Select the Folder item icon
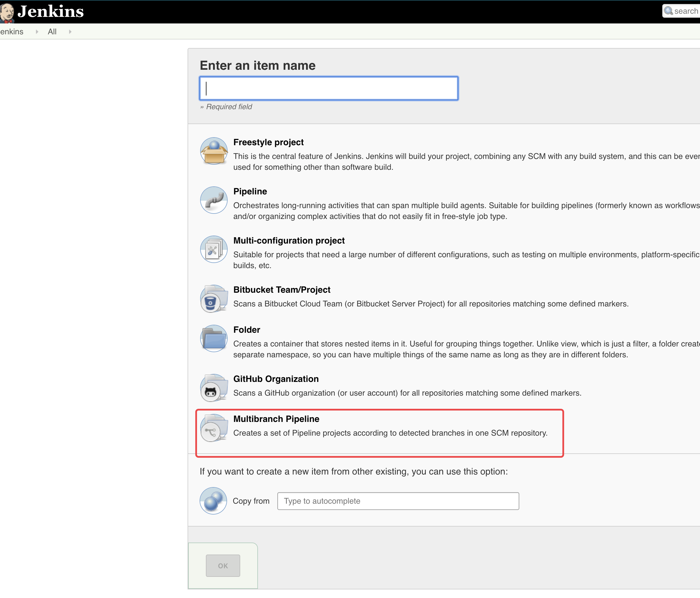The width and height of the screenshot is (700, 598). pyautogui.click(x=214, y=338)
